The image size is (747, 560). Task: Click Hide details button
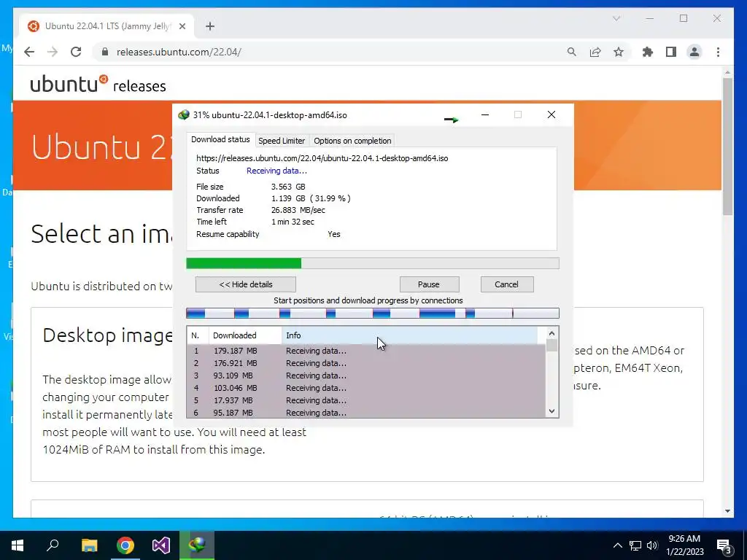(x=245, y=284)
